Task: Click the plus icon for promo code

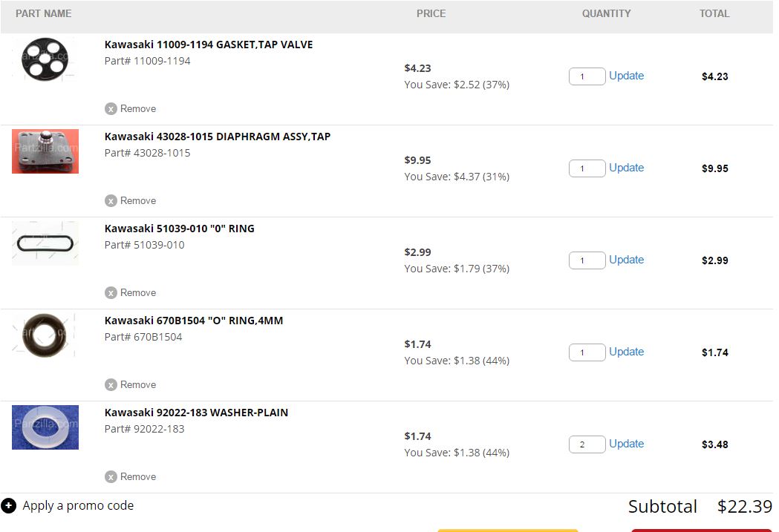Action: [x=9, y=506]
